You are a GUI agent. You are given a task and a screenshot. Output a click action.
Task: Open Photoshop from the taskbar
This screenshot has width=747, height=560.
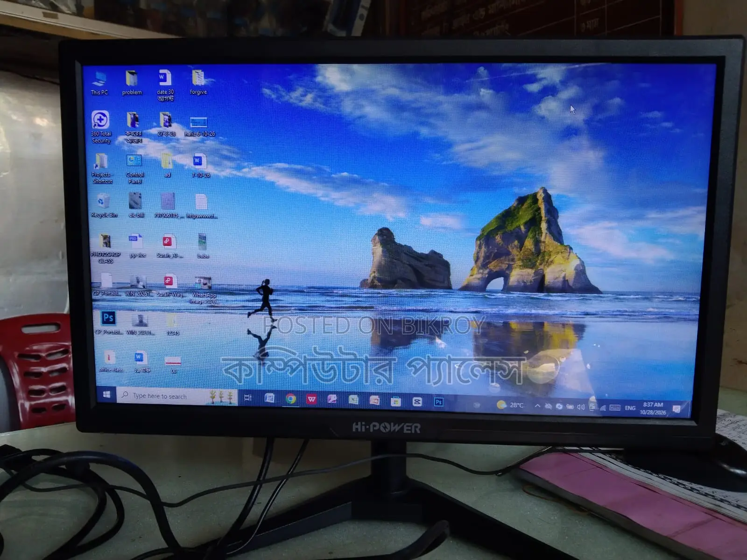(438, 402)
